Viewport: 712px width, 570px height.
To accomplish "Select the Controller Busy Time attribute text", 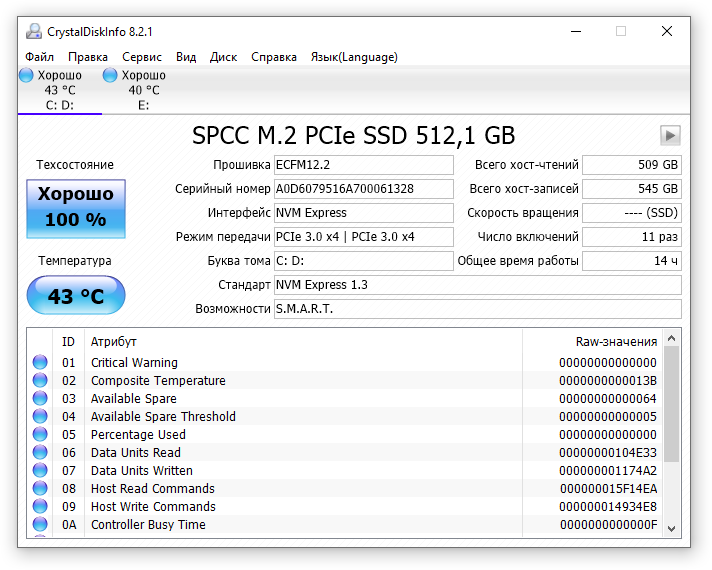I will (x=148, y=525).
